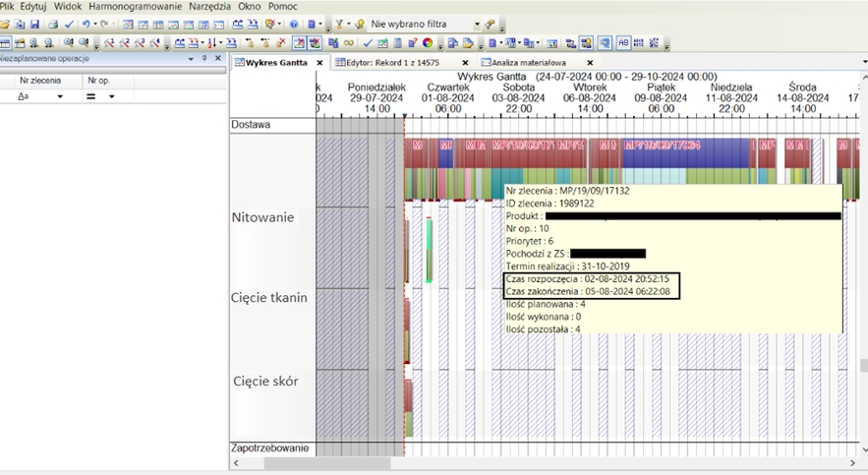
Task: Select the blue MP/19/09/17C84 Gantt bar
Action: coord(685,152)
